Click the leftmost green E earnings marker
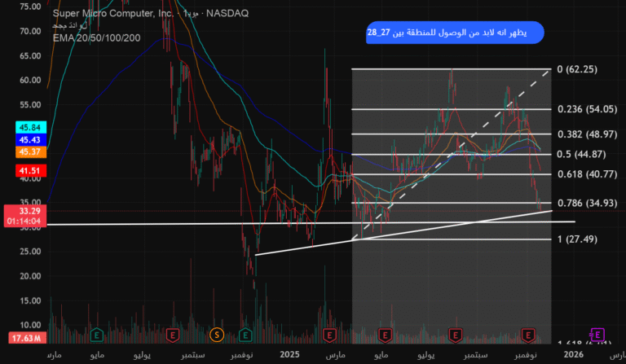 (x=98, y=334)
